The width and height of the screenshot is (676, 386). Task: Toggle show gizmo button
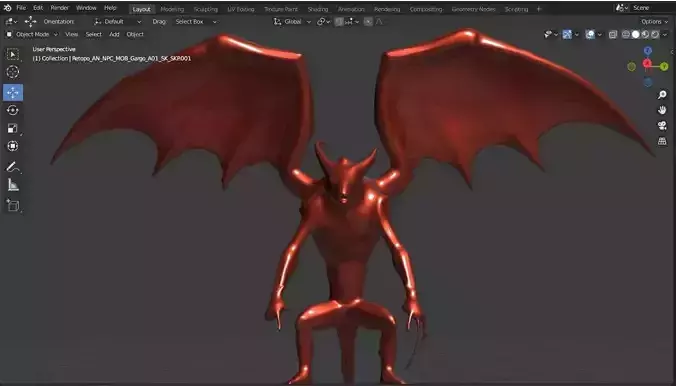point(567,35)
